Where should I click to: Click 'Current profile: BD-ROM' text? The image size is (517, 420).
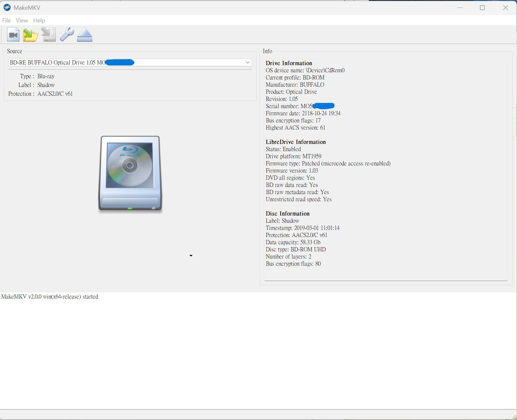(295, 78)
